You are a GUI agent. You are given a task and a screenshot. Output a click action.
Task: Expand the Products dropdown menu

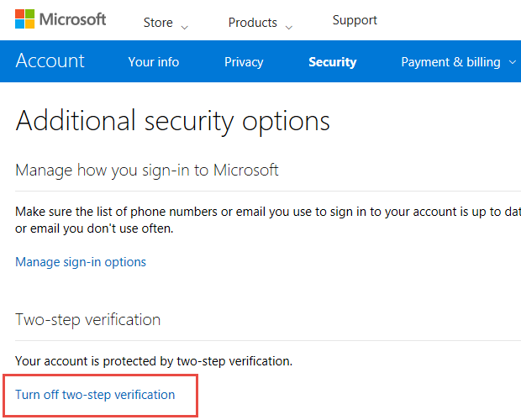260,23
